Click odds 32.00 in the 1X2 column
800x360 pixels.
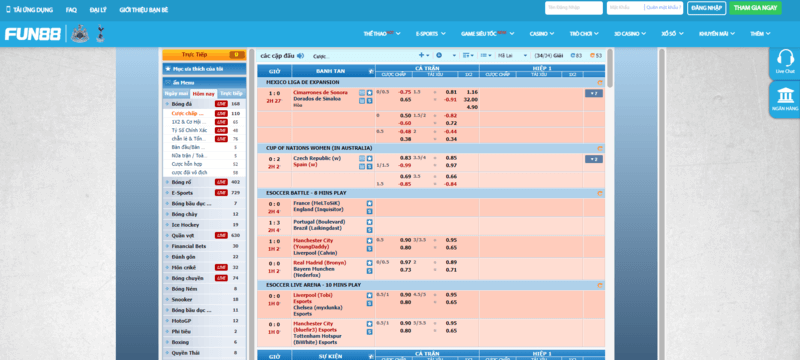[470, 99]
